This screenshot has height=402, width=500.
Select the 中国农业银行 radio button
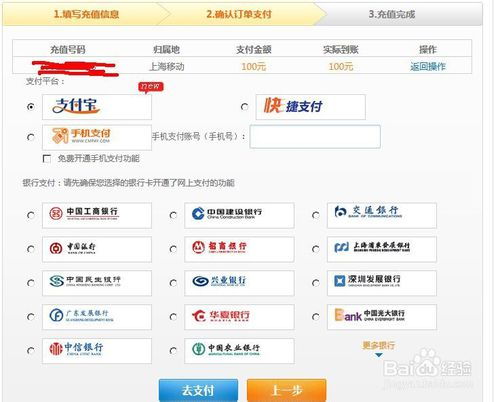[173, 351]
